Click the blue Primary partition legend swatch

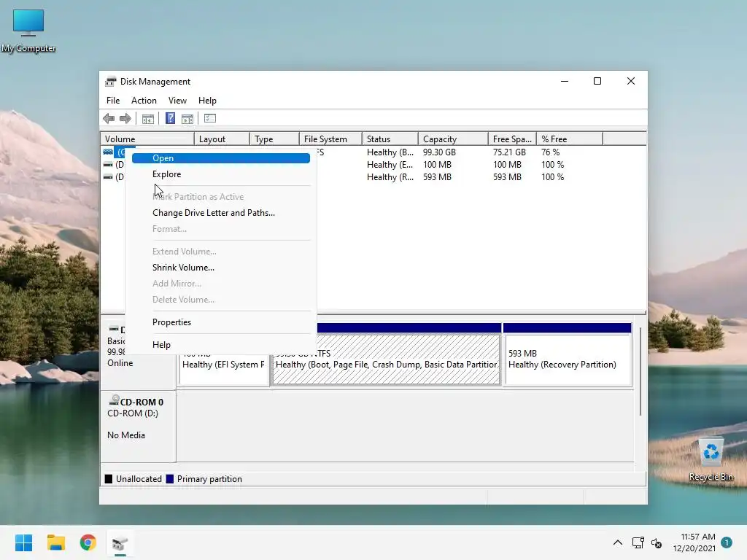169,479
